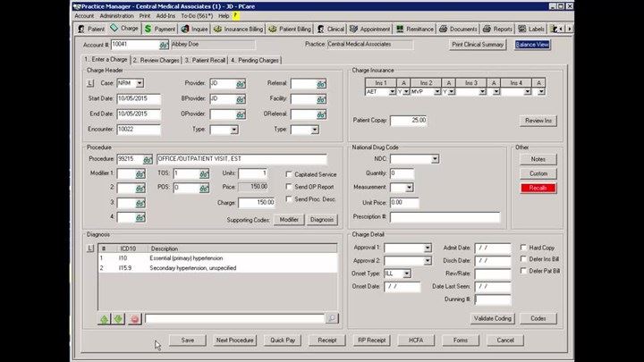Check the Hard Copy checkbox
The height and width of the screenshot is (362, 644).
tap(523, 248)
